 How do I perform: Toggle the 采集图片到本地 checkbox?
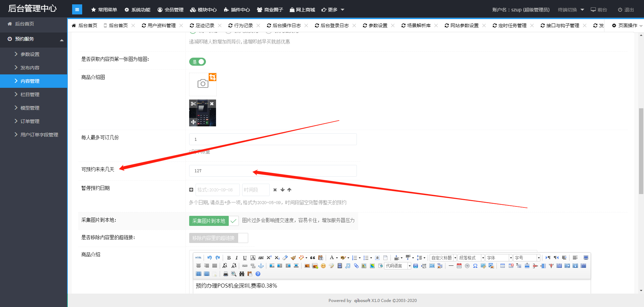pyautogui.click(x=233, y=221)
